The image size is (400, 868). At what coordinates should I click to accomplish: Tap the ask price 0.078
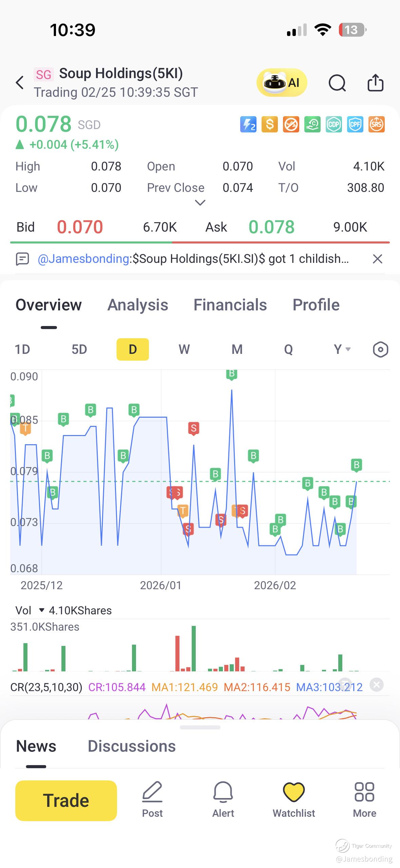click(271, 227)
